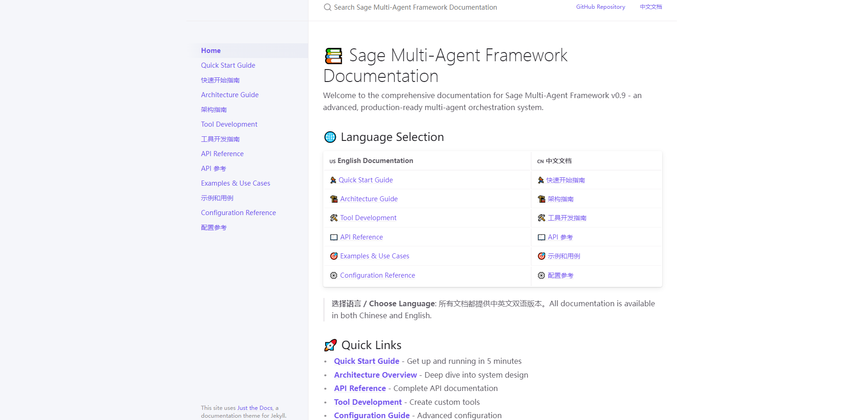Open Quick Start Guide from the English table

point(366,180)
